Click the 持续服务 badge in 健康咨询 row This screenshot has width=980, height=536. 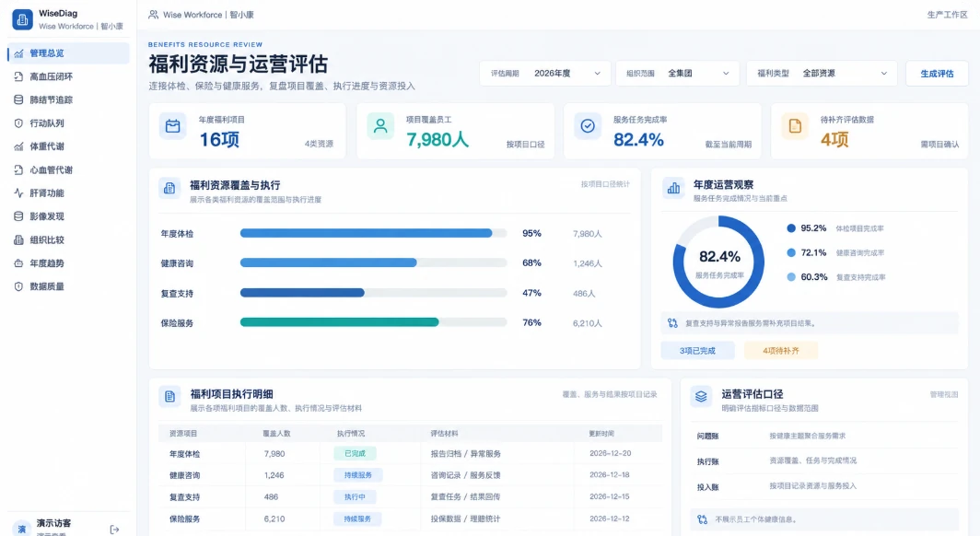click(358, 475)
